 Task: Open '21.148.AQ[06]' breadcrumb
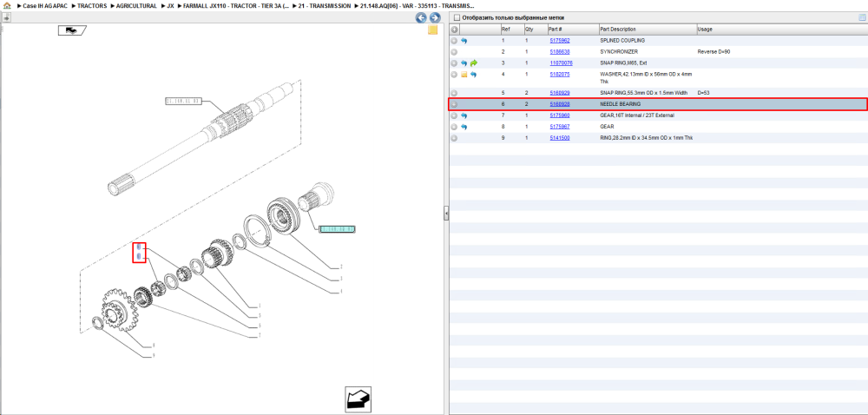coord(417,5)
